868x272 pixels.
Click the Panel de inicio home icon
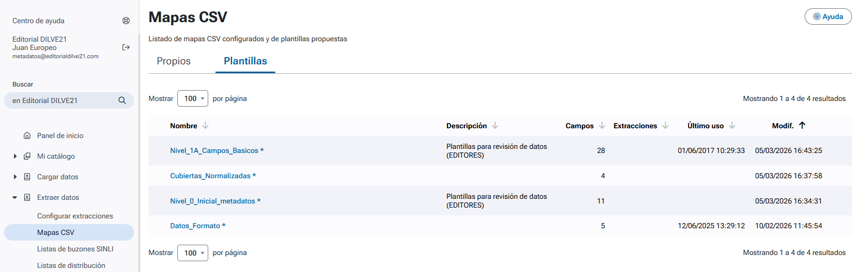[x=27, y=135]
